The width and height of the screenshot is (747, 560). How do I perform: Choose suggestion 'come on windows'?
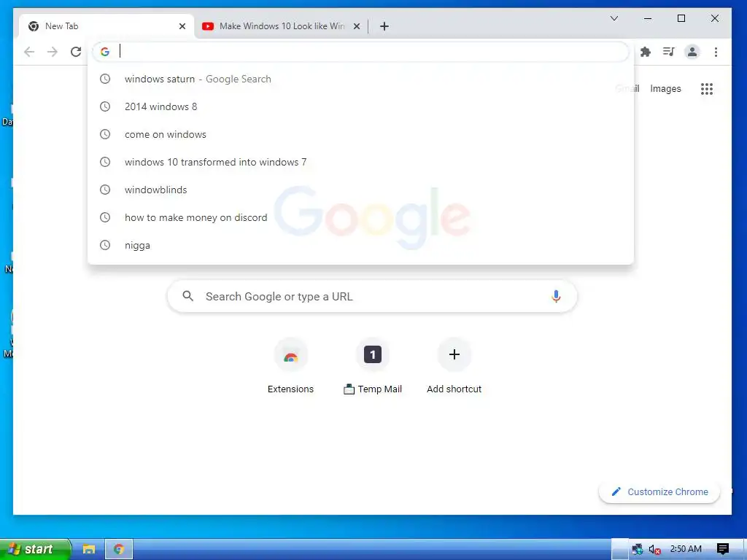[360, 134]
